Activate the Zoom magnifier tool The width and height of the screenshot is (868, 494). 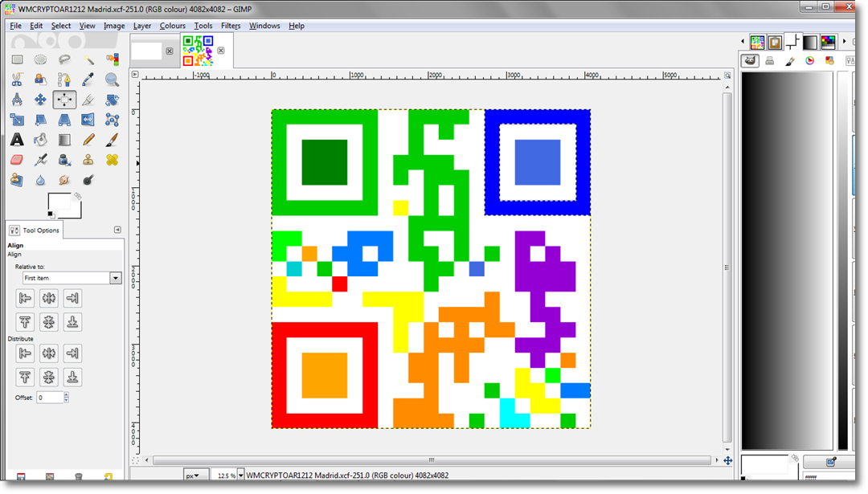click(112, 80)
